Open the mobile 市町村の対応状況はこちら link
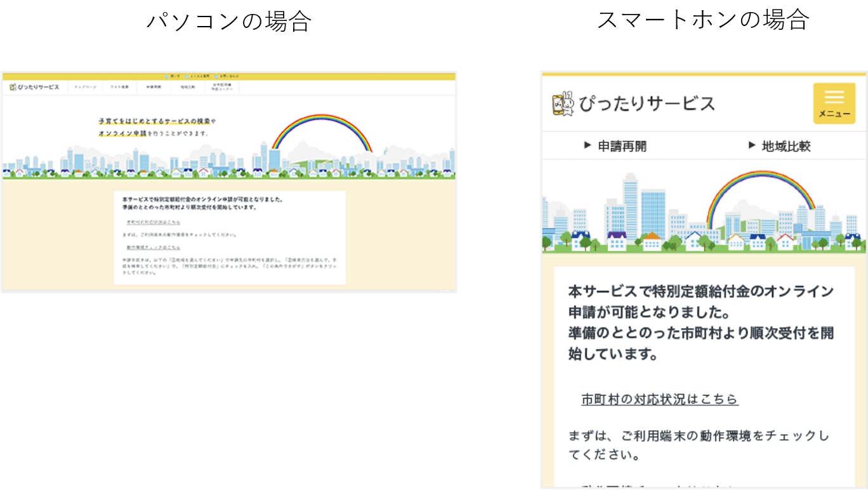Viewport: 868px width, 490px height. pos(659,399)
